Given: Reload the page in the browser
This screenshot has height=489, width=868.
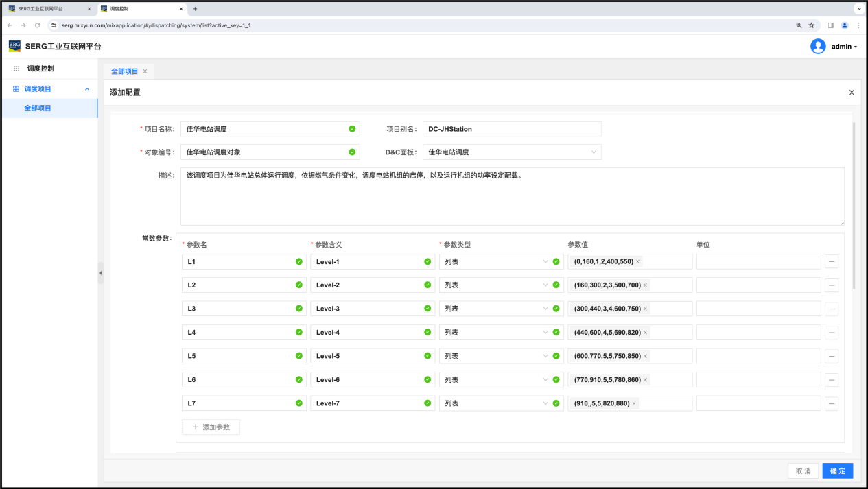Looking at the screenshot, I should (x=37, y=25).
